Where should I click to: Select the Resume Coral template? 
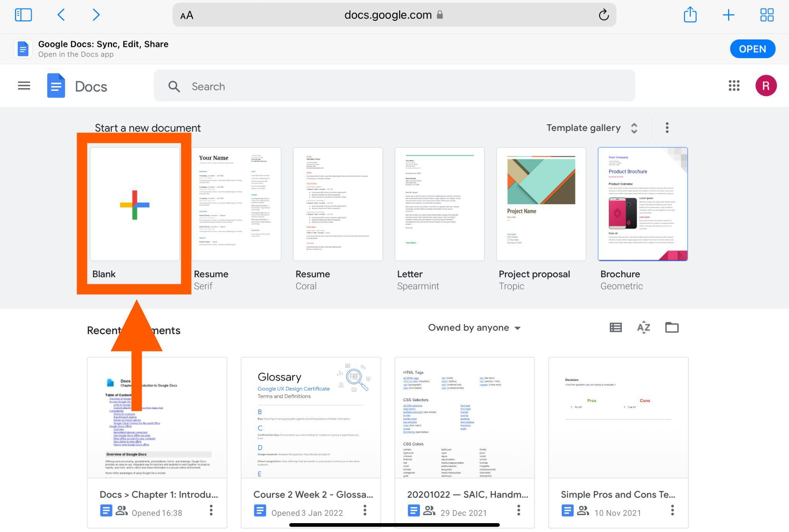[338, 204]
